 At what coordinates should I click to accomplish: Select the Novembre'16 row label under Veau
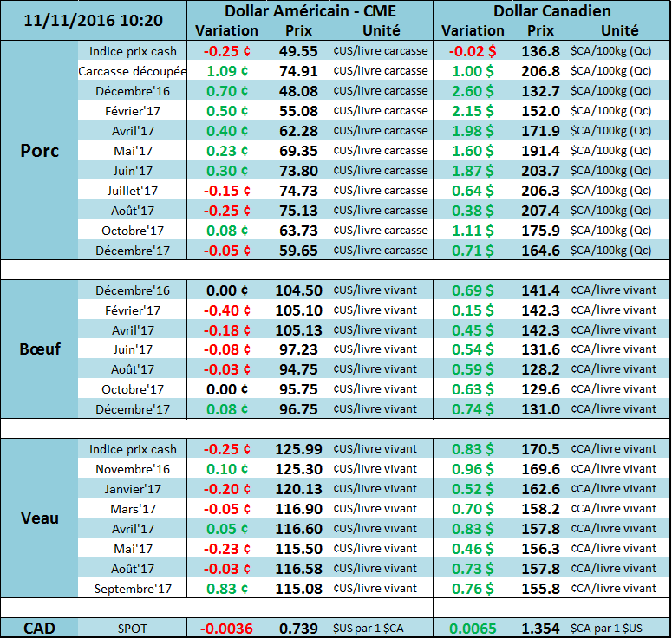point(133,469)
